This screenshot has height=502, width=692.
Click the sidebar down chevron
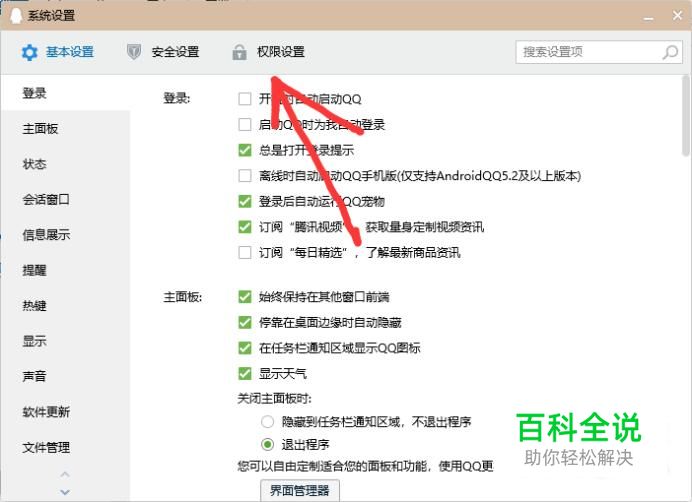(65, 491)
